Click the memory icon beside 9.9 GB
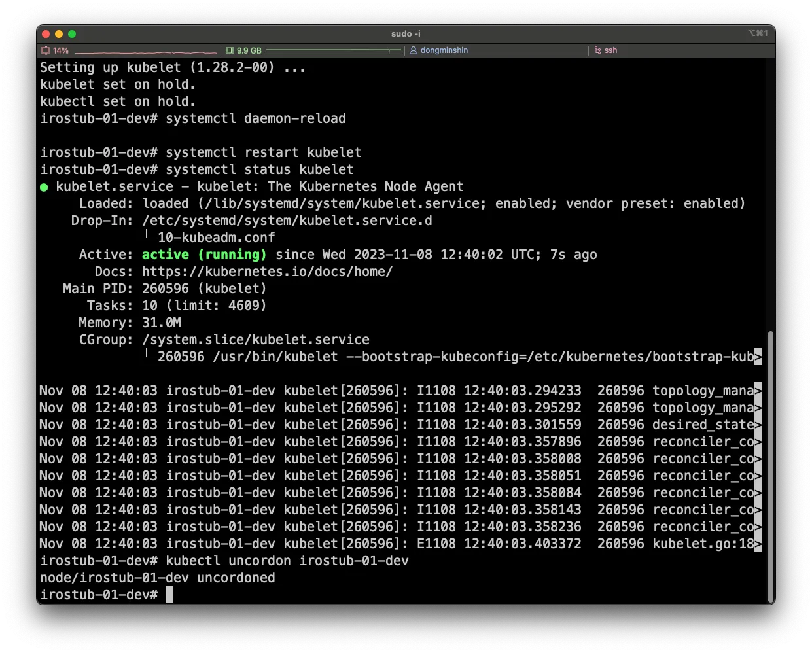 (x=230, y=50)
